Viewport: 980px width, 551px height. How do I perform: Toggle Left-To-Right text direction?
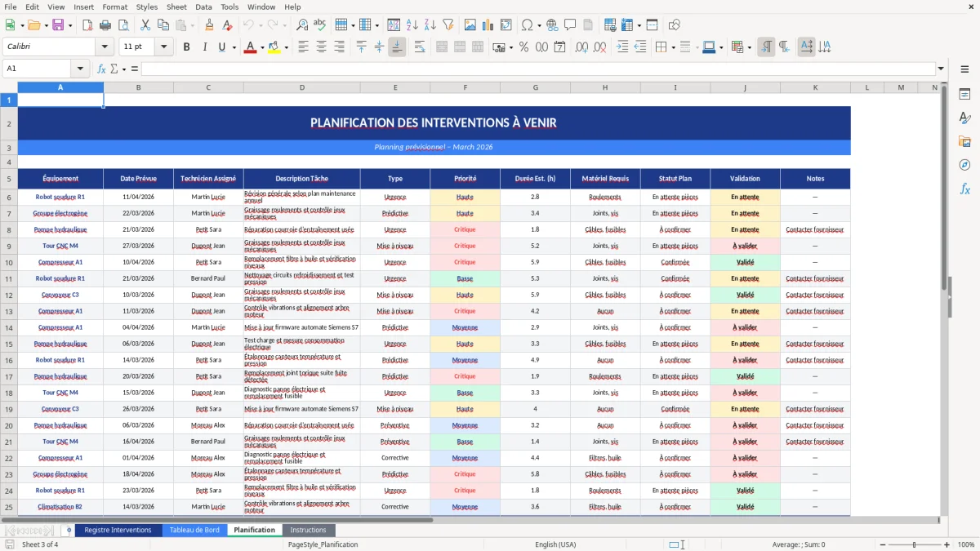tap(766, 47)
